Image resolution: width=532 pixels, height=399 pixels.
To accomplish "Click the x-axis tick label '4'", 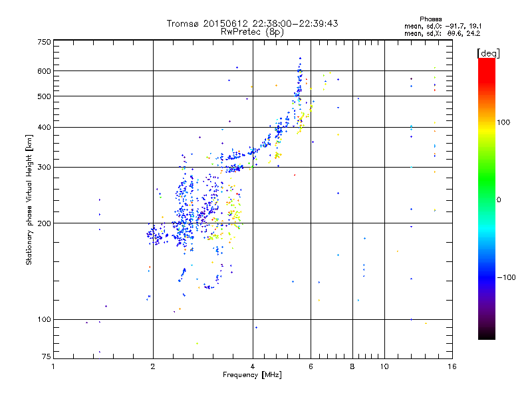I will tap(253, 366).
